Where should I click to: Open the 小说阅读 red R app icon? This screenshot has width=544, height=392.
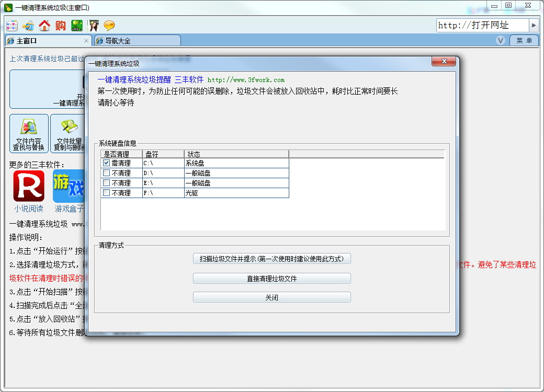pyautogui.click(x=29, y=186)
